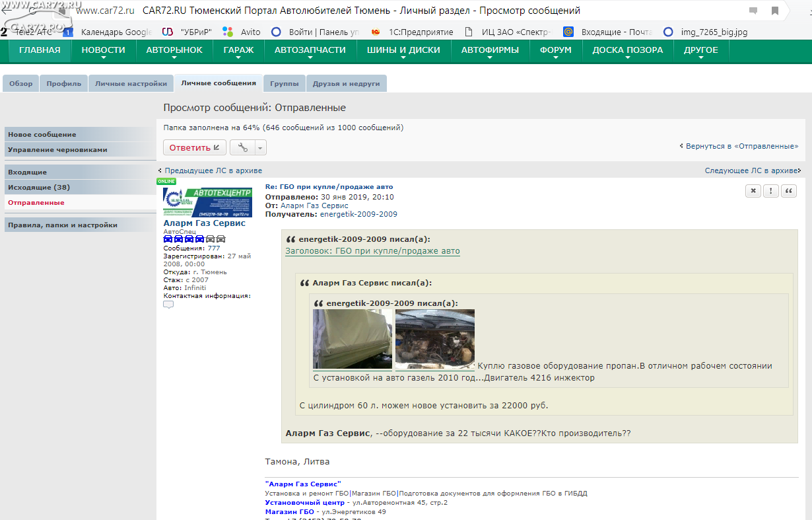Click the message count 777 link
This screenshot has height=520, width=812.
tap(214, 248)
